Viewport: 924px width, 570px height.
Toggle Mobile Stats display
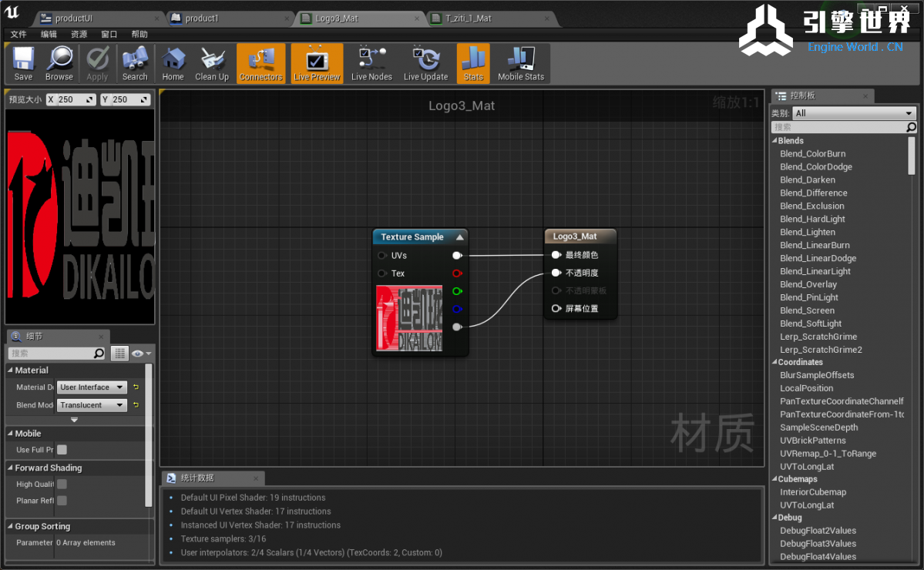click(x=521, y=64)
